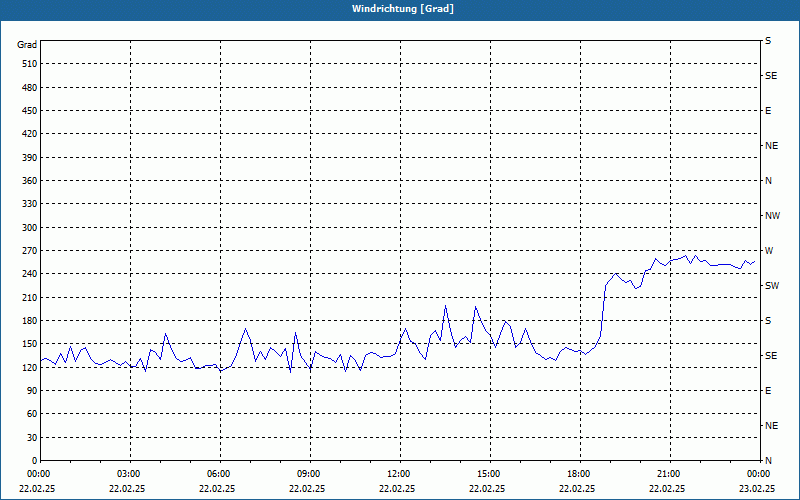Click the 60 y-axis label
The image size is (800, 500).
pyautogui.click(x=32, y=414)
